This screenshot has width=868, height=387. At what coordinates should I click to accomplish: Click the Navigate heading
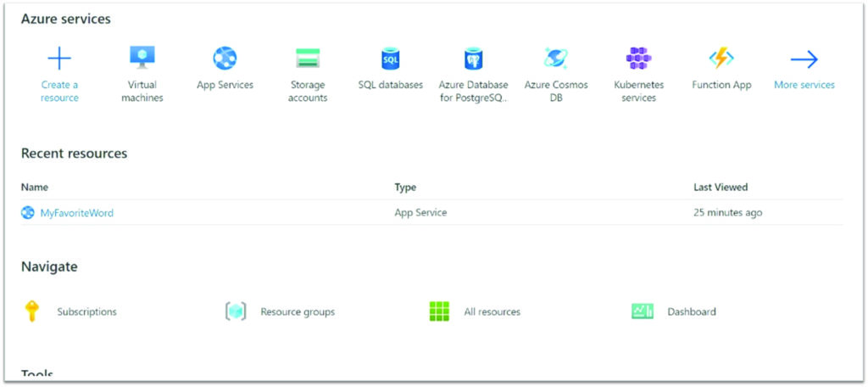pos(49,266)
